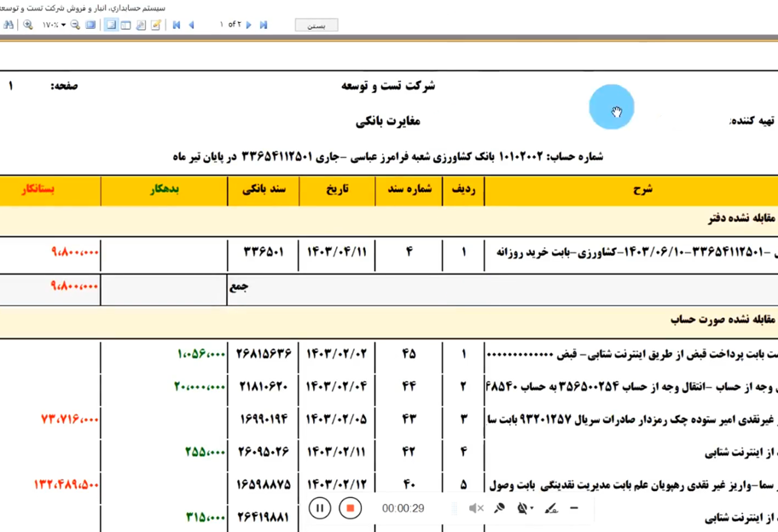Jump to the last page
The height and width of the screenshot is (532, 778).
pyautogui.click(x=264, y=25)
